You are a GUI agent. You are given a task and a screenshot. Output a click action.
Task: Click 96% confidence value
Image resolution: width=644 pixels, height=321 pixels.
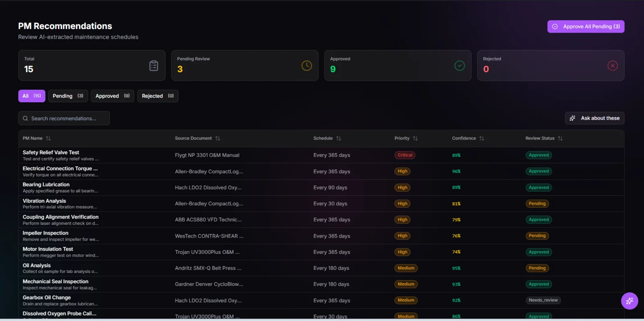tap(456, 171)
